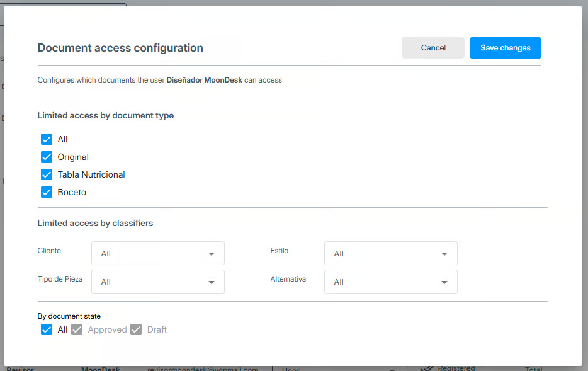Click the Registered double-check icon behind dialog
This screenshot has height=371, width=588.
[x=427, y=368]
